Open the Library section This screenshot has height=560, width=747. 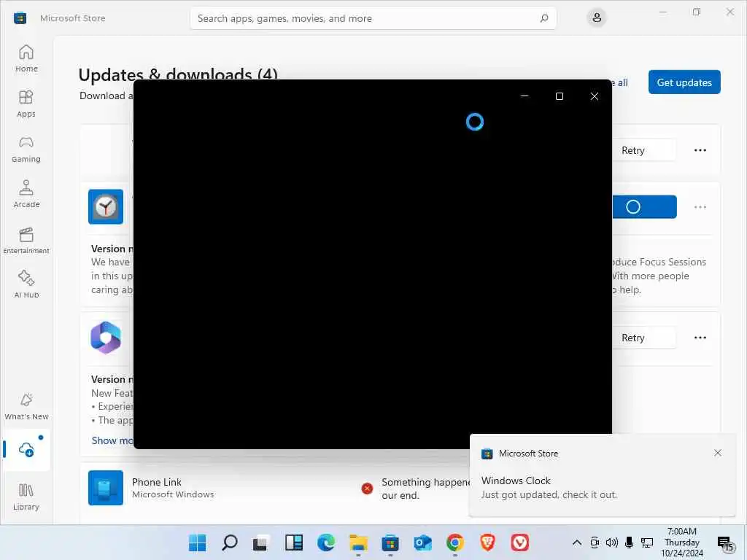tap(26, 497)
